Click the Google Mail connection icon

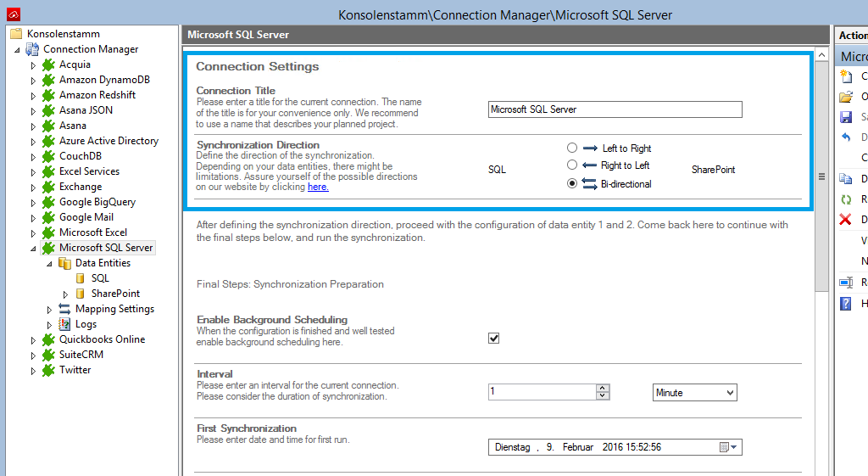[x=48, y=217]
